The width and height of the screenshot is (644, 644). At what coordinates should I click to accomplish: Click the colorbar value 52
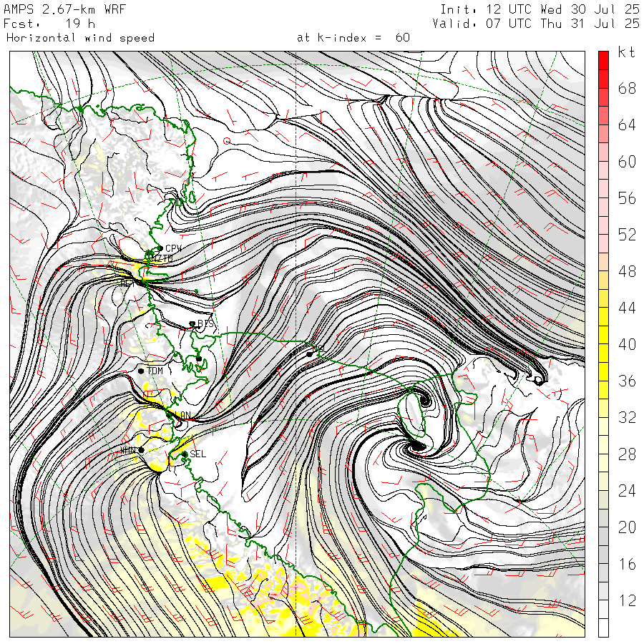(627, 235)
